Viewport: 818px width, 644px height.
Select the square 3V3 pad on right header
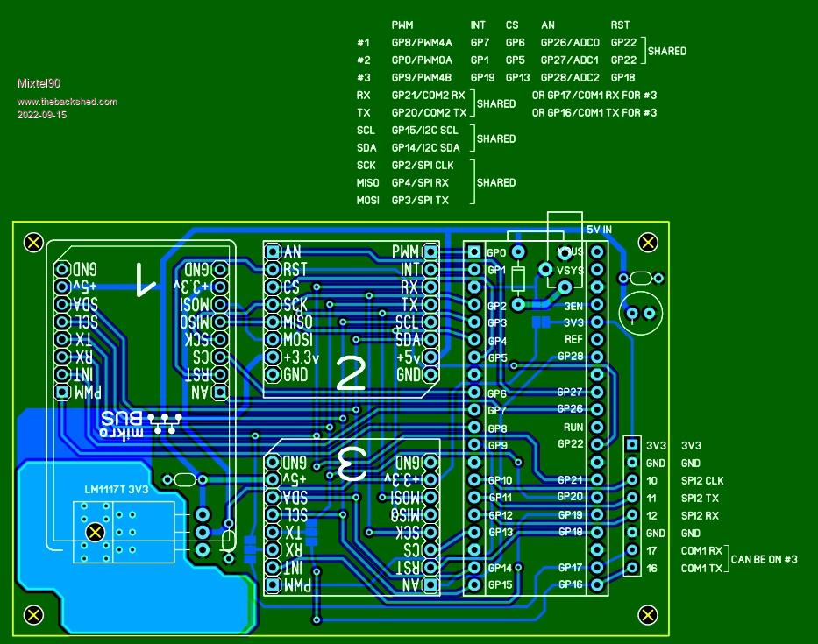pyautogui.click(x=632, y=445)
